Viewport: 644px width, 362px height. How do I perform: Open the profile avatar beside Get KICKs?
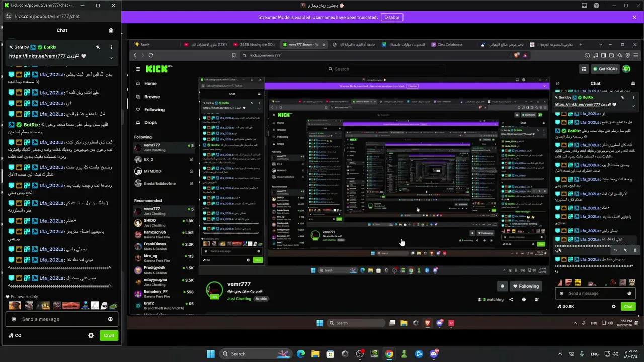[626, 69]
